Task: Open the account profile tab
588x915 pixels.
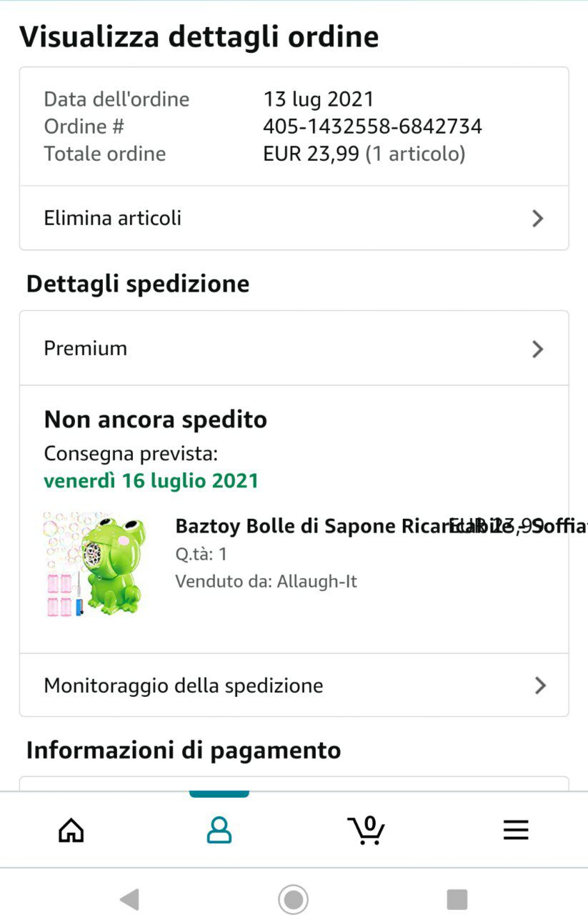Action: tap(219, 830)
